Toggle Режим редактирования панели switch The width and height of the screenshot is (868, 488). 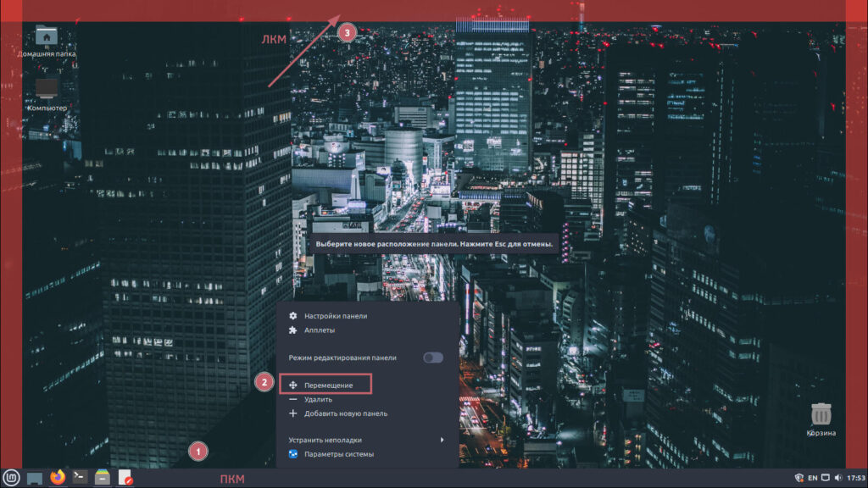[x=433, y=358]
